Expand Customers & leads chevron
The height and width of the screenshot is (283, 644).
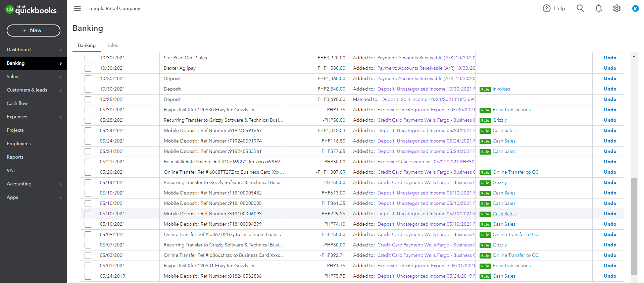pos(60,90)
